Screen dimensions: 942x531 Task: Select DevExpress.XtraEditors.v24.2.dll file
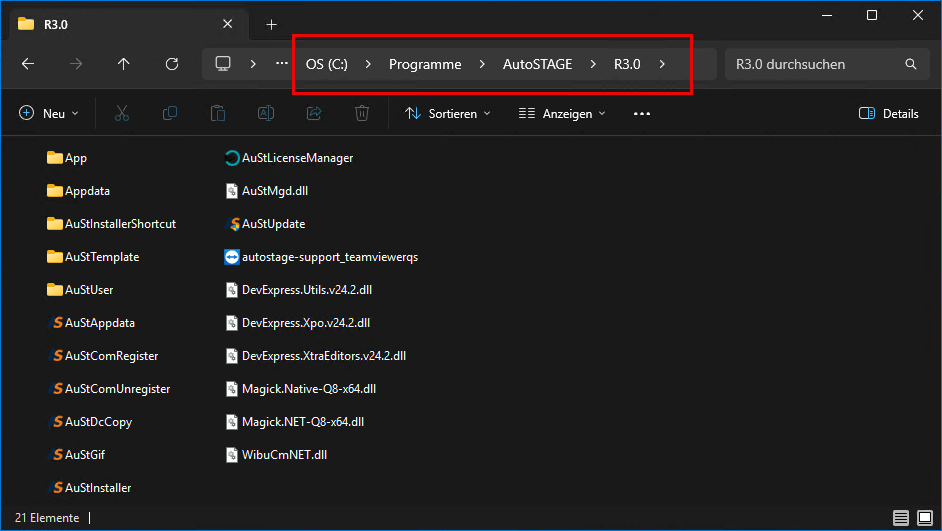(315, 356)
